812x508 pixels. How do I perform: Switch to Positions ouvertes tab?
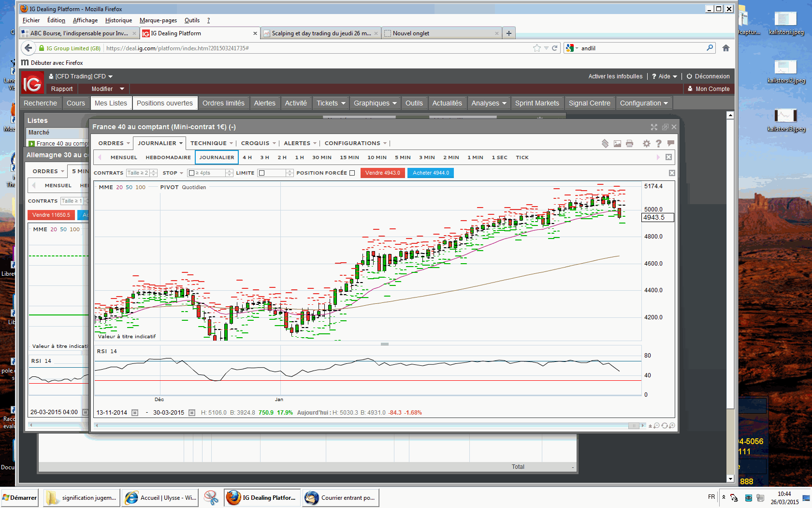(165, 103)
